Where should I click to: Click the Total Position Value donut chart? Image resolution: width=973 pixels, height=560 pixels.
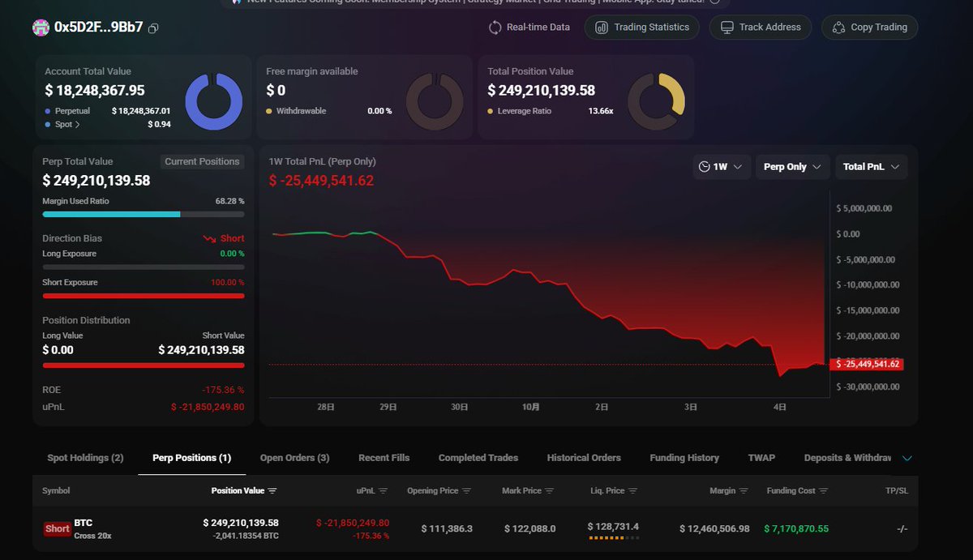tap(657, 102)
